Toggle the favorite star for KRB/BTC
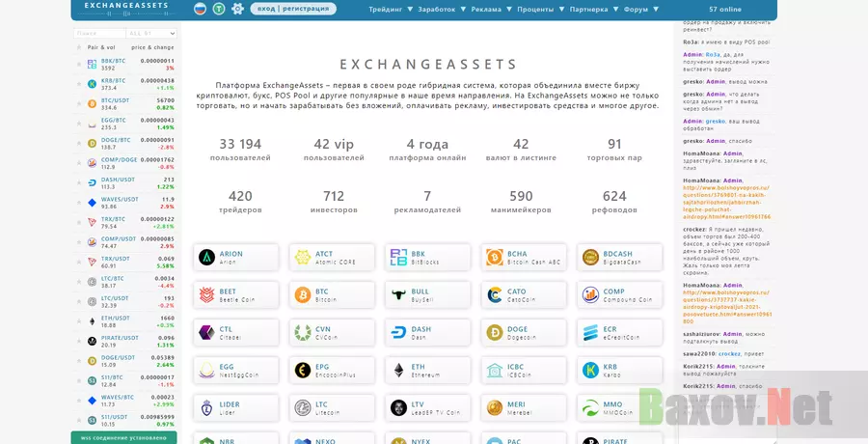The height and width of the screenshot is (444, 868). [79, 84]
